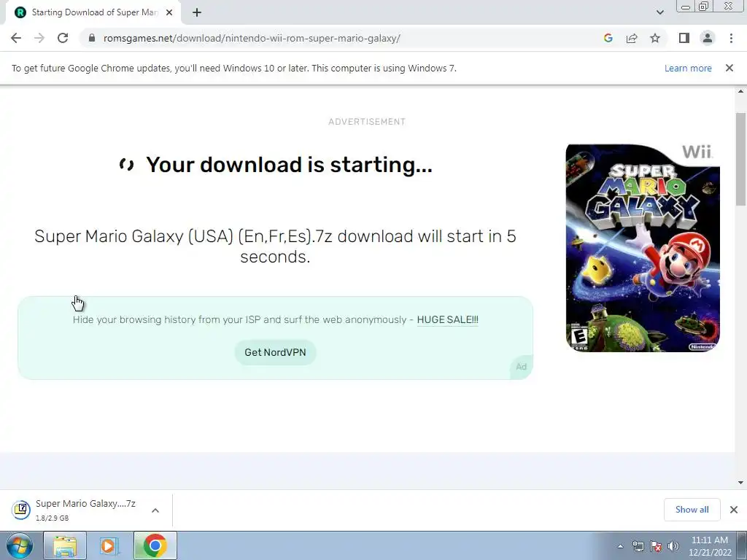The image size is (747, 560).
Task: Expand the tab search chevron
Action: [659, 13]
